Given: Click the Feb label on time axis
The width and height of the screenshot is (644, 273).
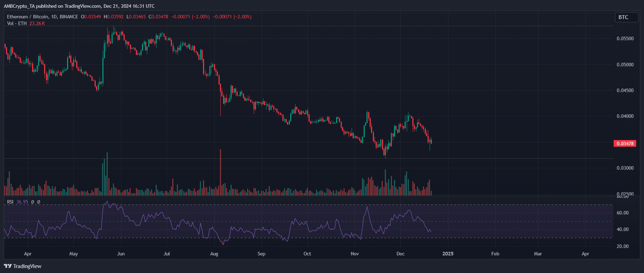Looking at the screenshot, I should (495, 254).
